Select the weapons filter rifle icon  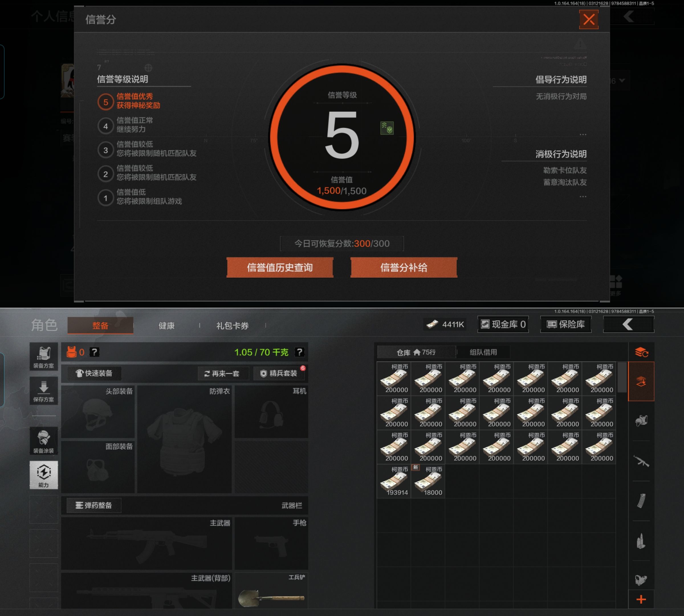(x=641, y=461)
